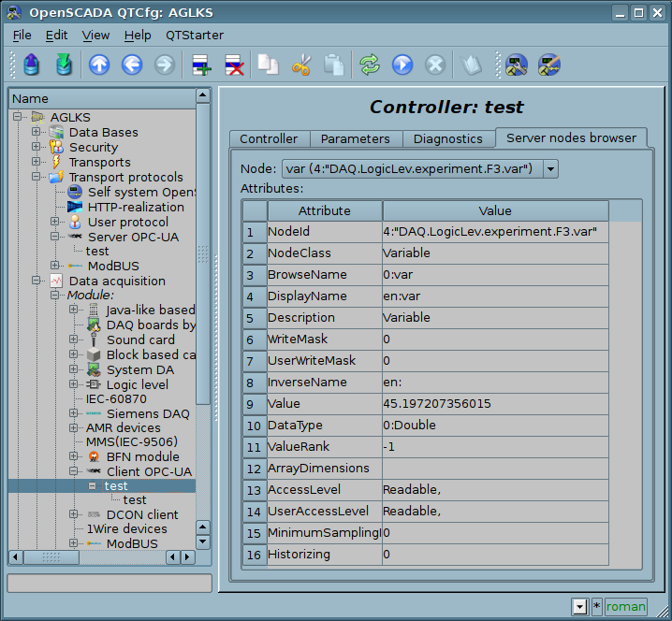Stop cyclic refresh with the X icon
The width and height of the screenshot is (672, 621).
(x=435, y=65)
